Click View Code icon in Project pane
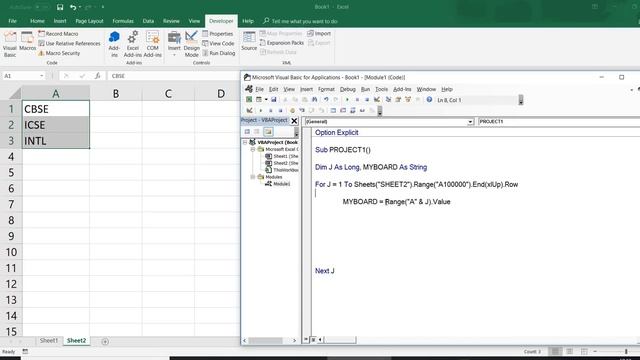Screen dimensions: 640x360 [247, 131]
